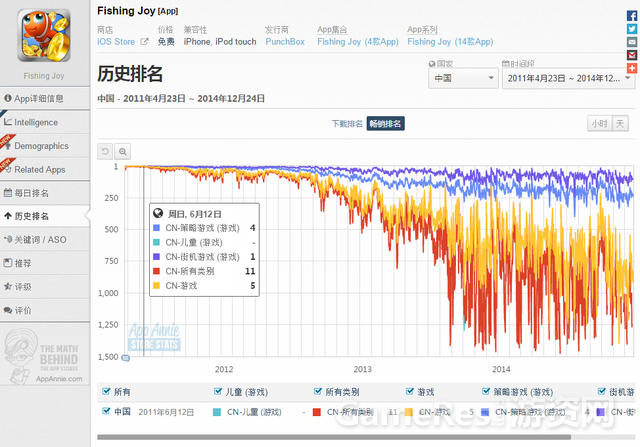Image resolution: width=640 pixels, height=447 pixels.
Task: Click the 2012 label on chart axis
Action: pyautogui.click(x=224, y=369)
